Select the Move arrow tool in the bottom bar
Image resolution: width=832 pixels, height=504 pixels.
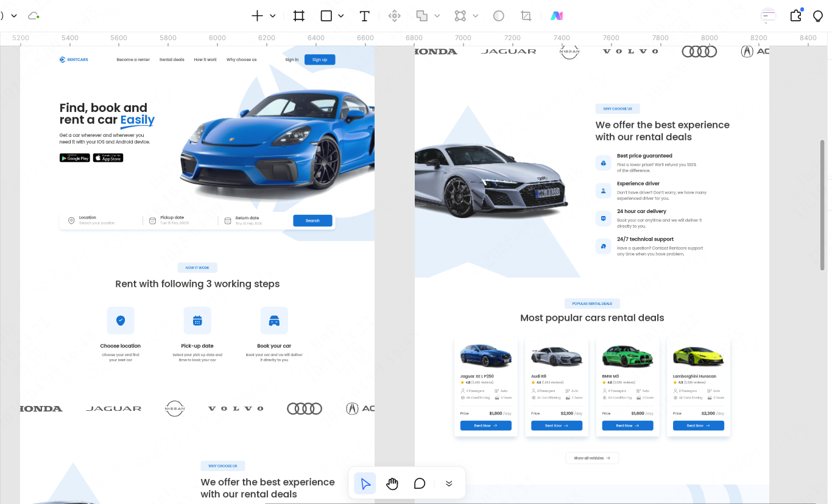pos(365,483)
